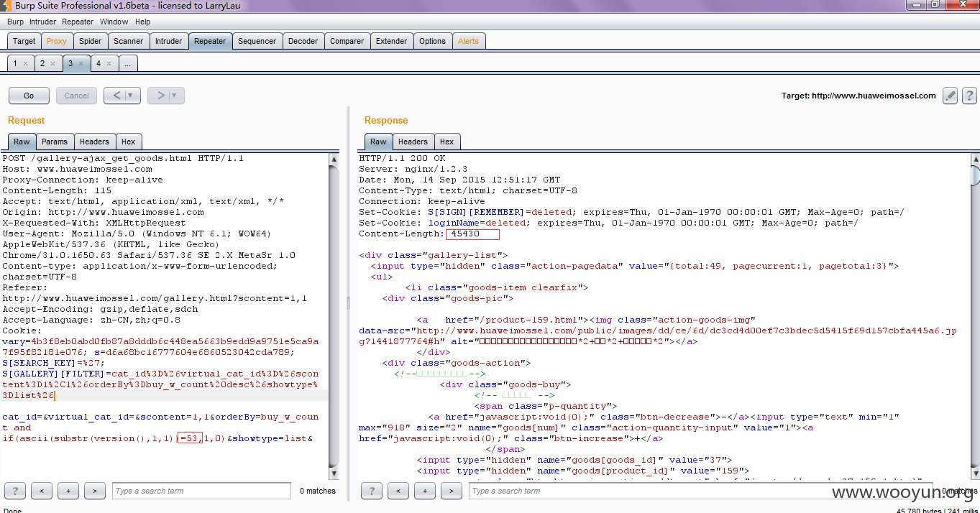Screen dimensions: 980x513
Task: Select Repeater request tab 2
Action: pos(42,63)
